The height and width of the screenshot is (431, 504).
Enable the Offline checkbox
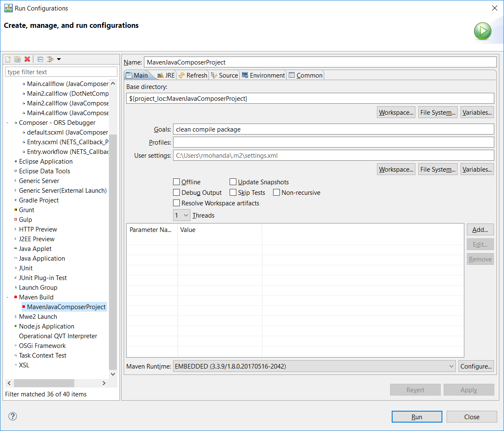pyautogui.click(x=176, y=182)
